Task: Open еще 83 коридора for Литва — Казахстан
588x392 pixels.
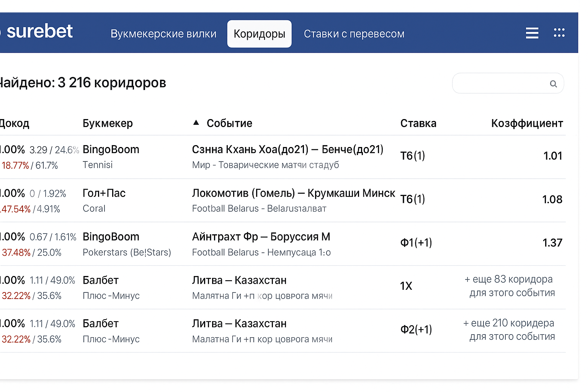Action: pos(509,286)
